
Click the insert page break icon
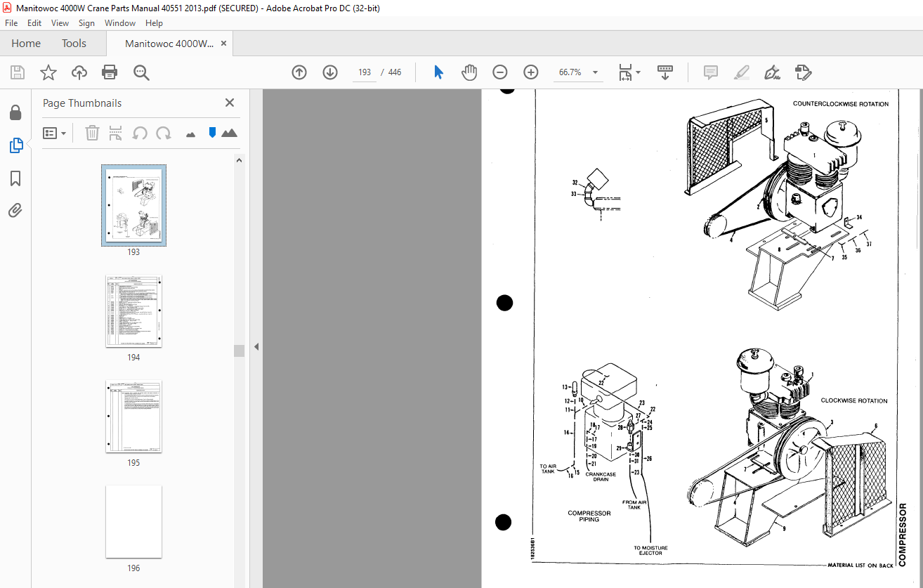[116, 133]
